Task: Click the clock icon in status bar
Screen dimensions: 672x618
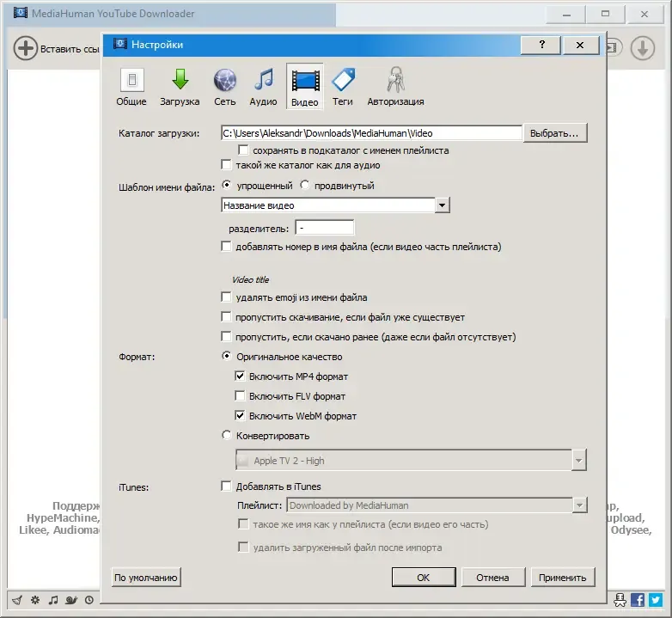Action: (x=89, y=600)
